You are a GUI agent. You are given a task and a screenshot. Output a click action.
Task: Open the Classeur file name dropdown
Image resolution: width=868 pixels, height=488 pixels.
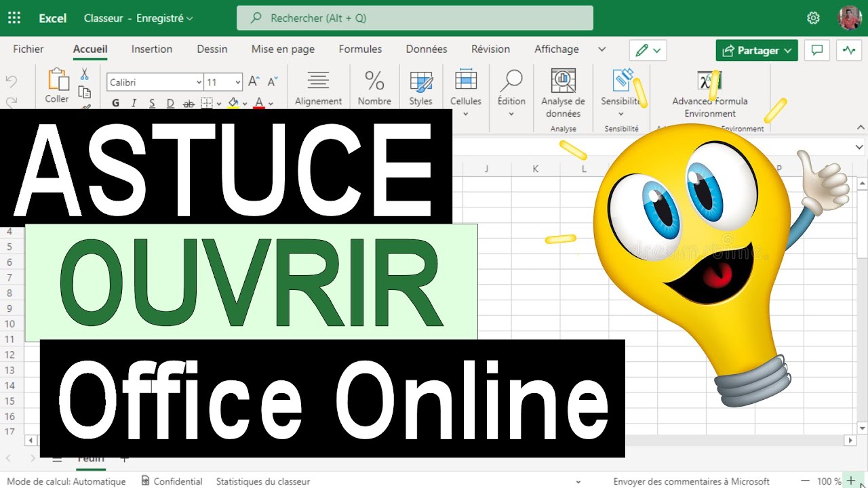tap(138, 18)
